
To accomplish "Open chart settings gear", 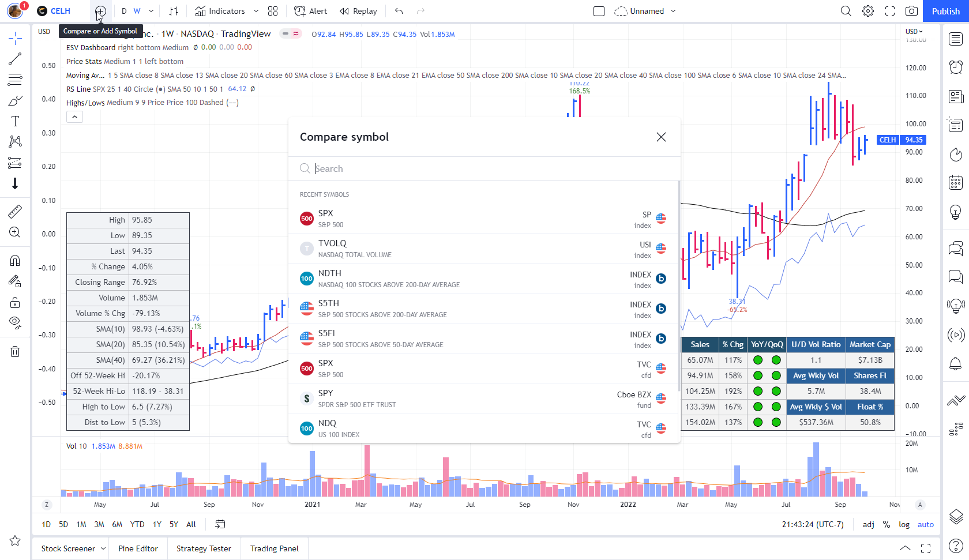I will (868, 11).
